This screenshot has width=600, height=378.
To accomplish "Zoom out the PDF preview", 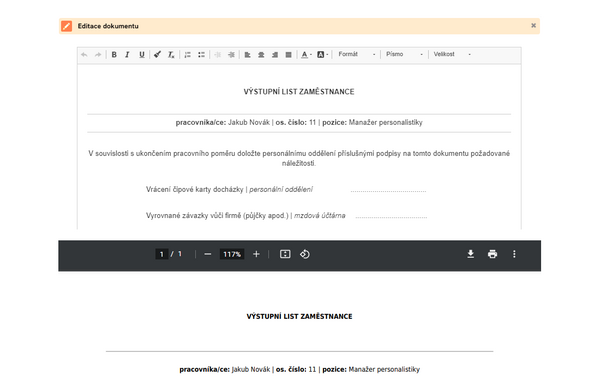I will coord(208,254).
